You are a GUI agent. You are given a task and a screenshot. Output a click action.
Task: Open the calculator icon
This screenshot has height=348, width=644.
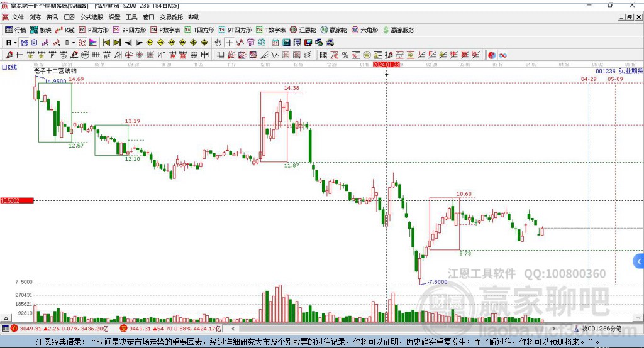pyautogui.click(x=287, y=43)
